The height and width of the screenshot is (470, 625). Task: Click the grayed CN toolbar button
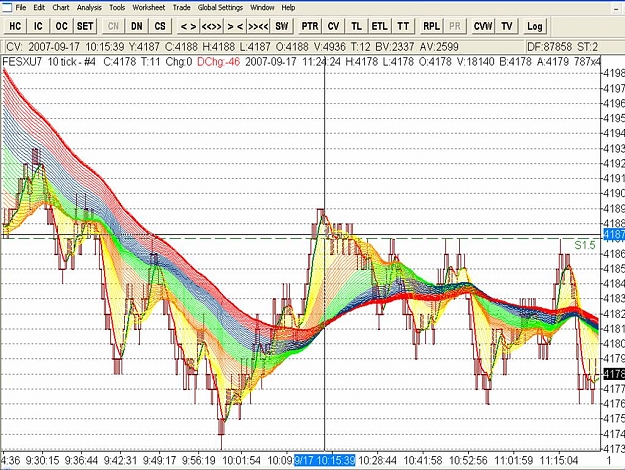(x=113, y=26)
